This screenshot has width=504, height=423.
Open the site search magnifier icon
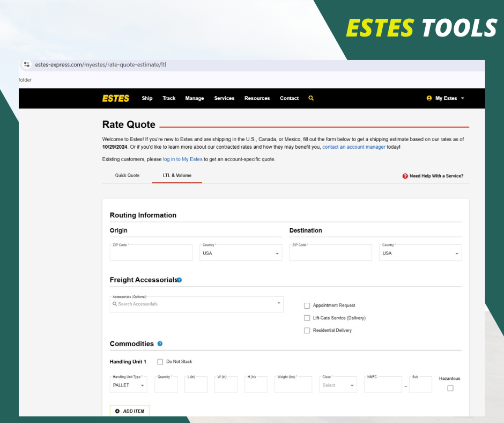[x=311, y=98]
